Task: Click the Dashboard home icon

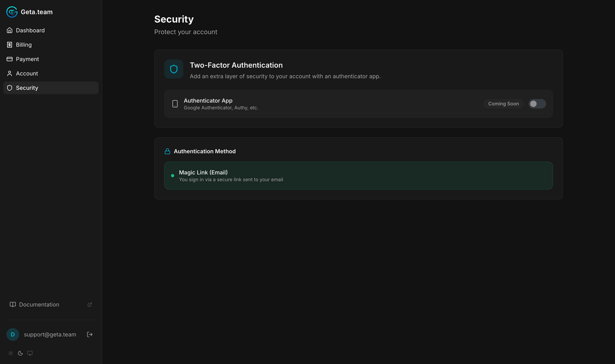Action: [10, 30]
